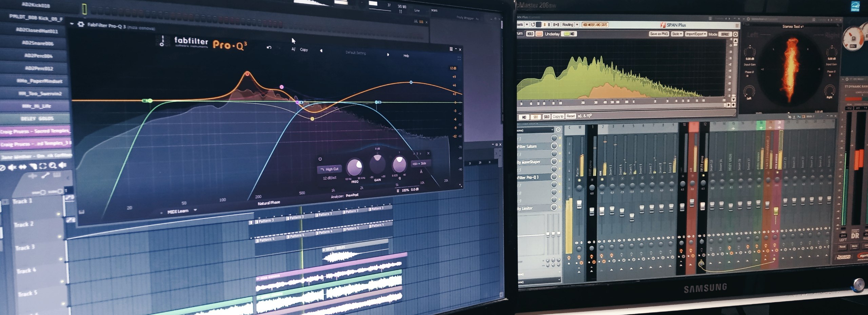The width and height of the screenshot is (868, 315).
Task: Click the Analyzer Pre+Post setting
Action: pos(352,195)
